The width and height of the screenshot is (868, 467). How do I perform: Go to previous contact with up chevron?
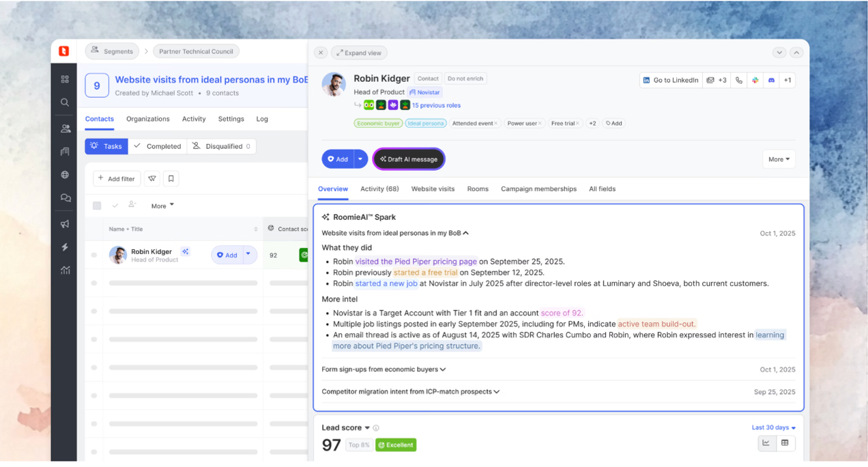coord(796,53)
